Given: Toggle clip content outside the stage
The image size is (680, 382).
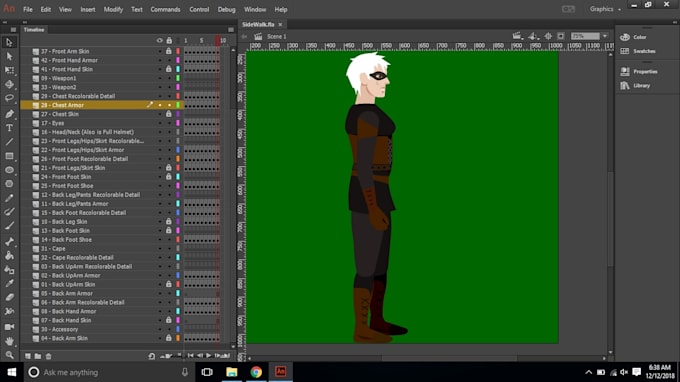Looking at the screenshot, I should (x=561, y=36).
